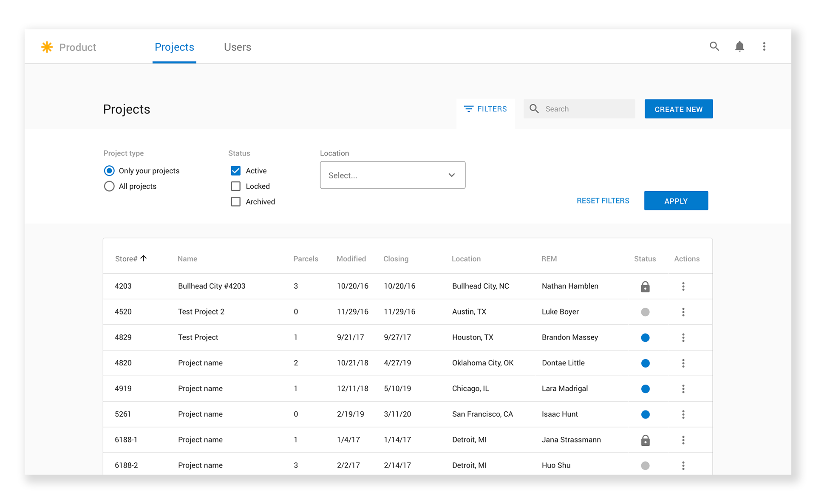Click the blue status dot for store 4919

(x=645, y=388)
